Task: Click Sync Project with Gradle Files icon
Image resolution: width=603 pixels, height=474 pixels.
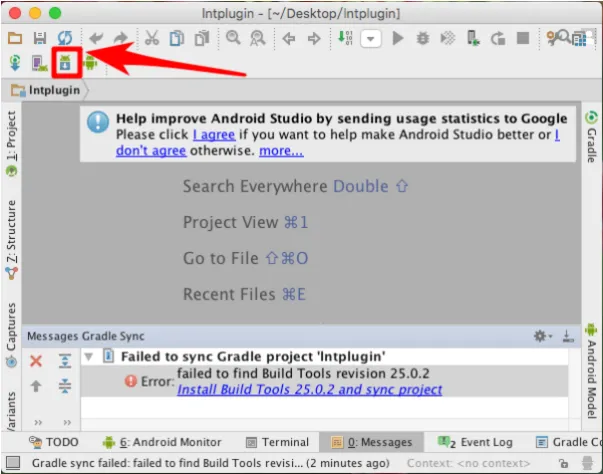Action: tap(15, 63)
